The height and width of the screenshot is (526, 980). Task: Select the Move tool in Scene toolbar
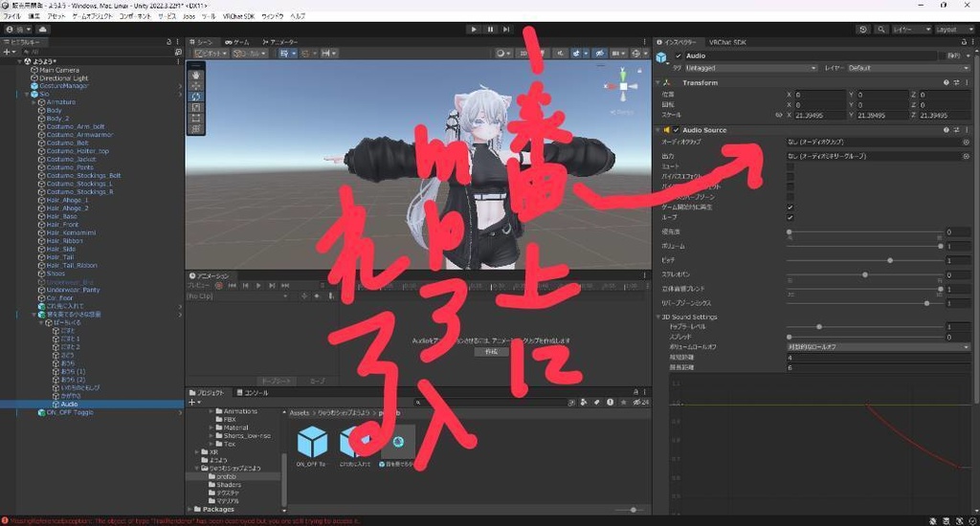click(x=196, y=85)
